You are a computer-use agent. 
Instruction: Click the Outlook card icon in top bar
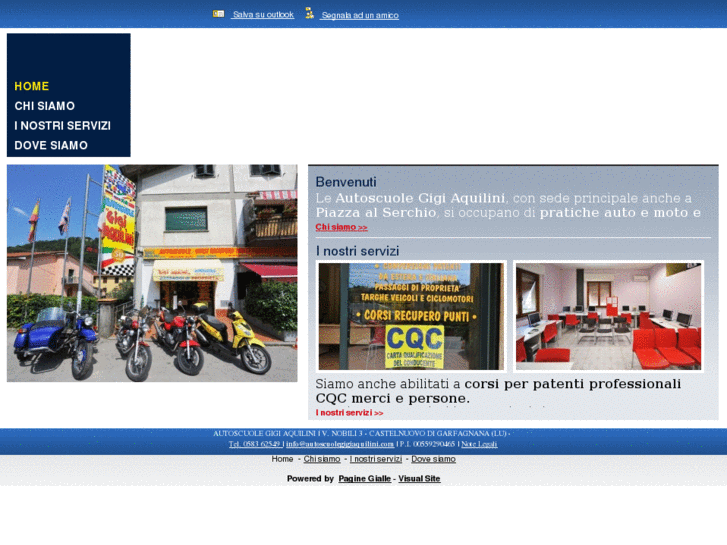[218, 14]
